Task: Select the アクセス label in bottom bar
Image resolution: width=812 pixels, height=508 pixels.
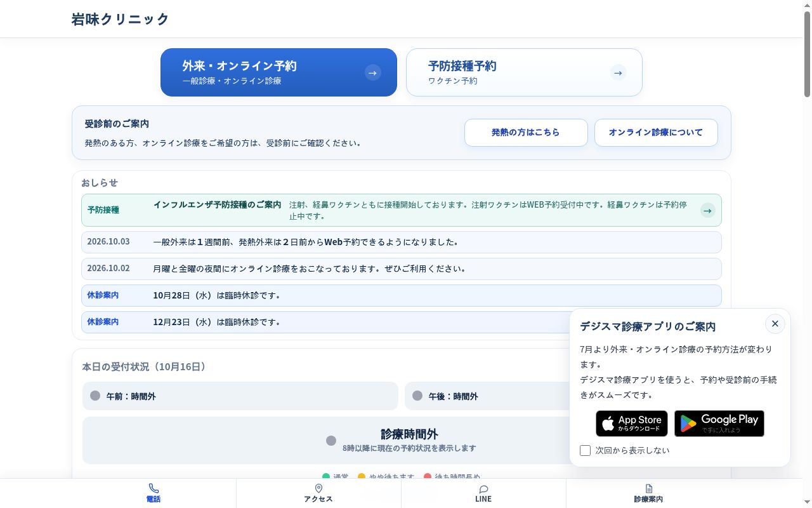Action: coord(318,499)
